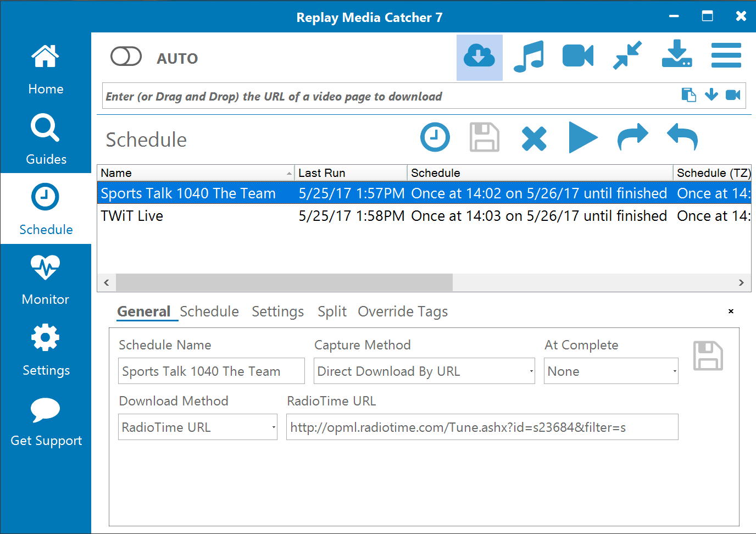Delete schedule using the X icon
Viewport: 756px width, 534px height.
tap(534, 138)
